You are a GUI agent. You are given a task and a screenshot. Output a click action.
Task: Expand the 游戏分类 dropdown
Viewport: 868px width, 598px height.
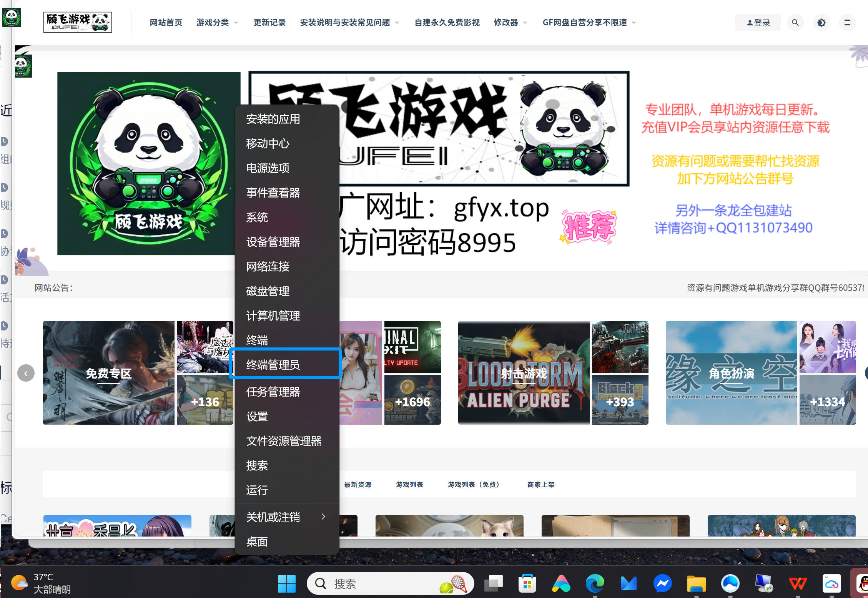(216, 22)
